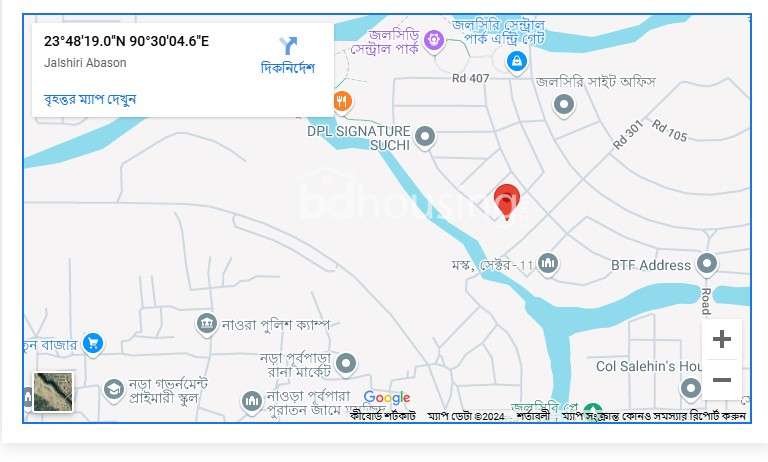
Task: Click the sector 11 mosque marker
Action: 548,264
